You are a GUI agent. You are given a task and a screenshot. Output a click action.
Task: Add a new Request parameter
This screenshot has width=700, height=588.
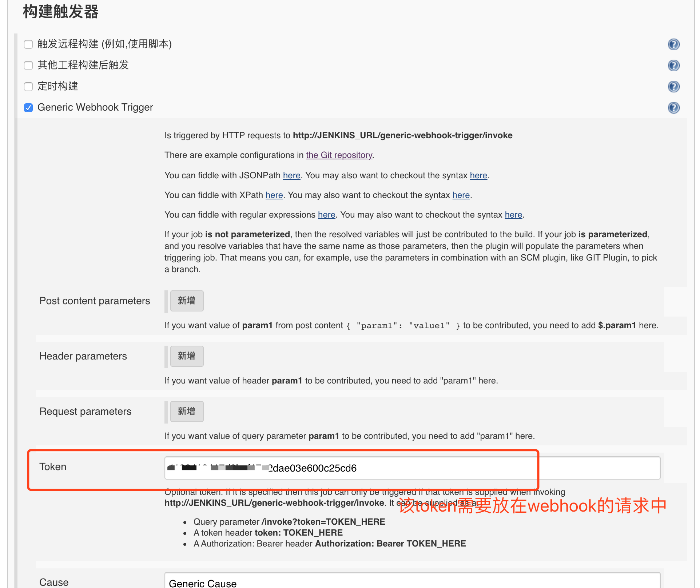click(x=187, y=412)
